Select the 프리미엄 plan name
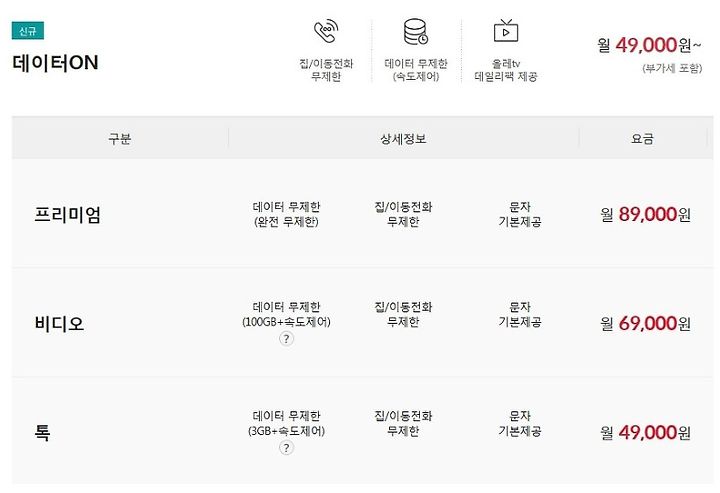The width and height of the screenshot is (720, 493). point(68,215)
